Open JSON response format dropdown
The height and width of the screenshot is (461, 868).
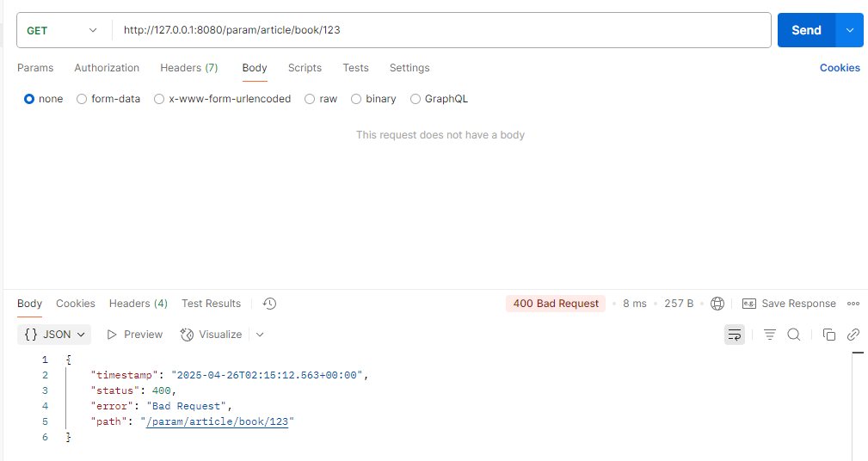(x=55, y=335)
